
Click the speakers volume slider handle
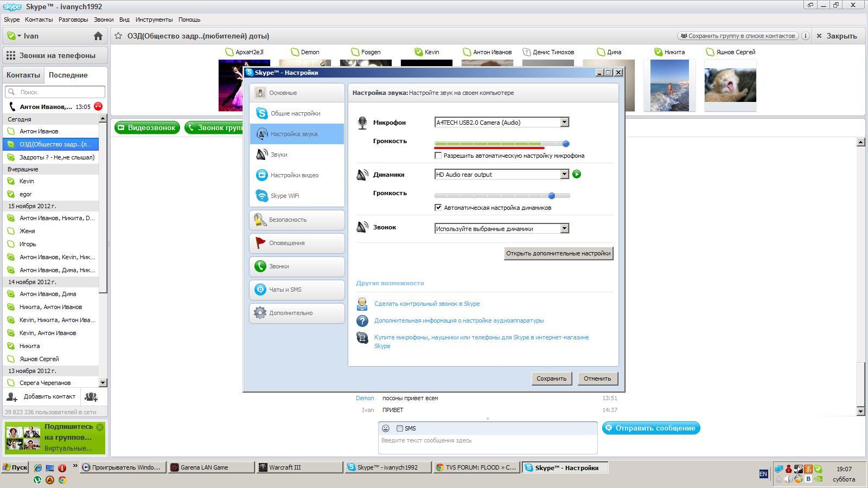(552, 196)
